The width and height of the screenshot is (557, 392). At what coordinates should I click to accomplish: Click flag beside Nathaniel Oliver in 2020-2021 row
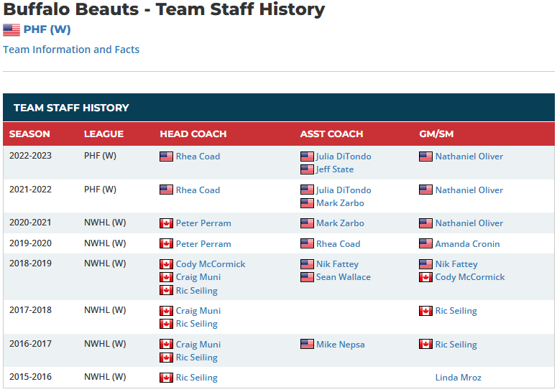(425, 223)
